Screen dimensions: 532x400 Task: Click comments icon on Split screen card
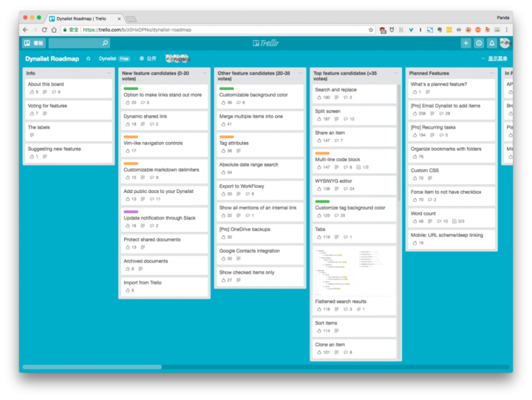point(346,119)
